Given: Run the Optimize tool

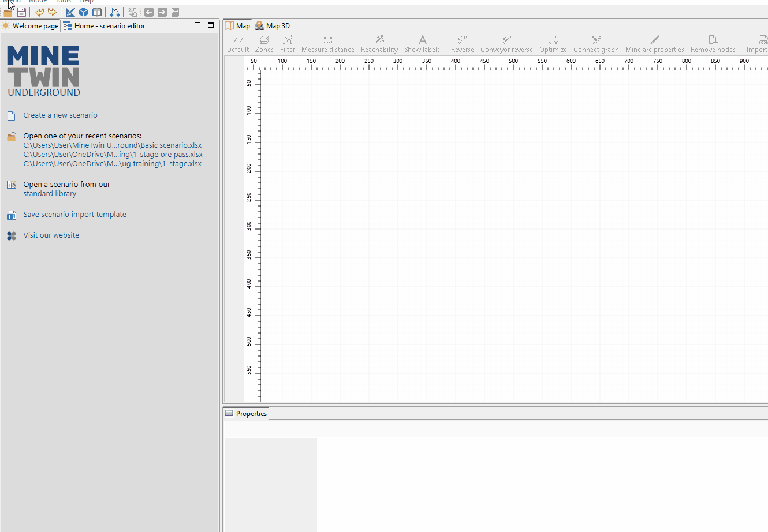Looking at the screenshot, I should [x=553, y=44].
